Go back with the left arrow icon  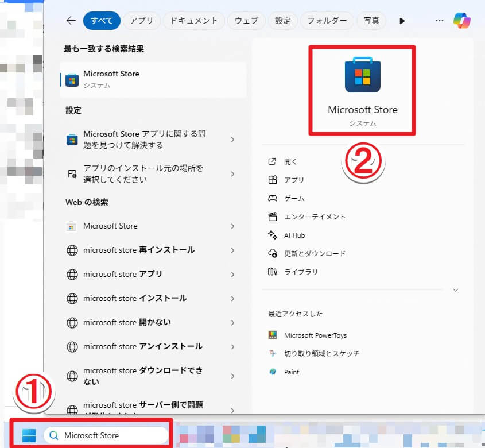(x=71, y=21)
